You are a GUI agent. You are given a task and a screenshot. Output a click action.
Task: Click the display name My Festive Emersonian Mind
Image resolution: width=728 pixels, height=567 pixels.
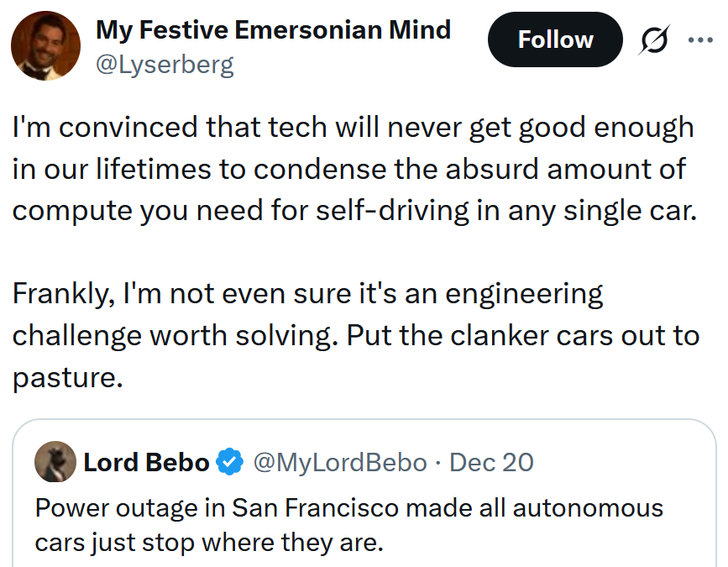click(273, 30)
